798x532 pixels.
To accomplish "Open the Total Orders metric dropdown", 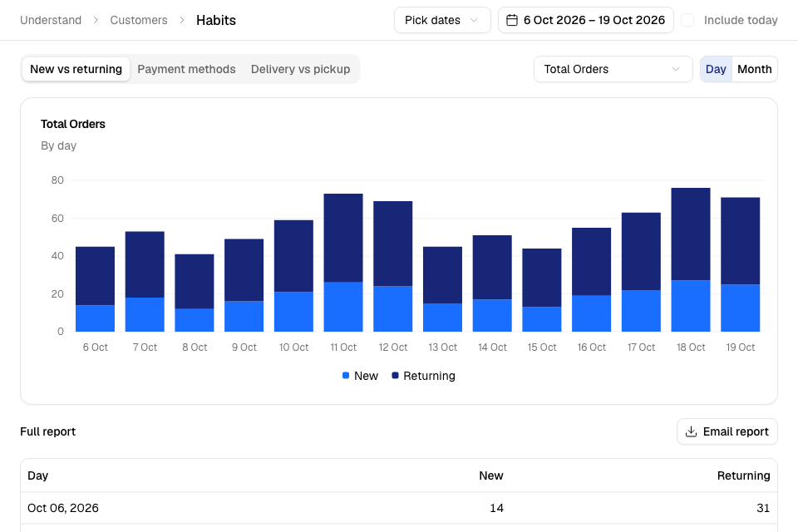I will (613, 69).
